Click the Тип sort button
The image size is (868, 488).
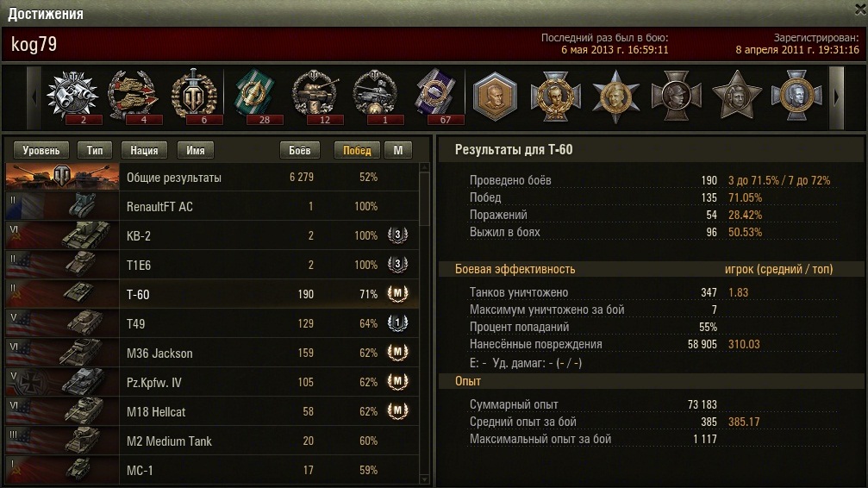(95, 150)
